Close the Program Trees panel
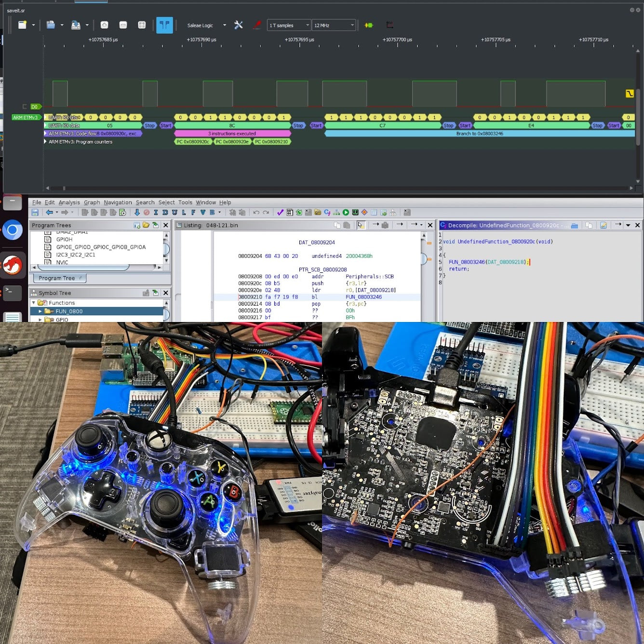The height and width of the screenshot is (644, 644). pos(166,225)
